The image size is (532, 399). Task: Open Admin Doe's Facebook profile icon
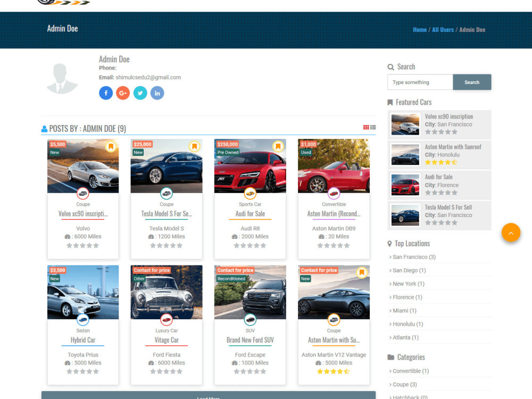pos(106,93)
